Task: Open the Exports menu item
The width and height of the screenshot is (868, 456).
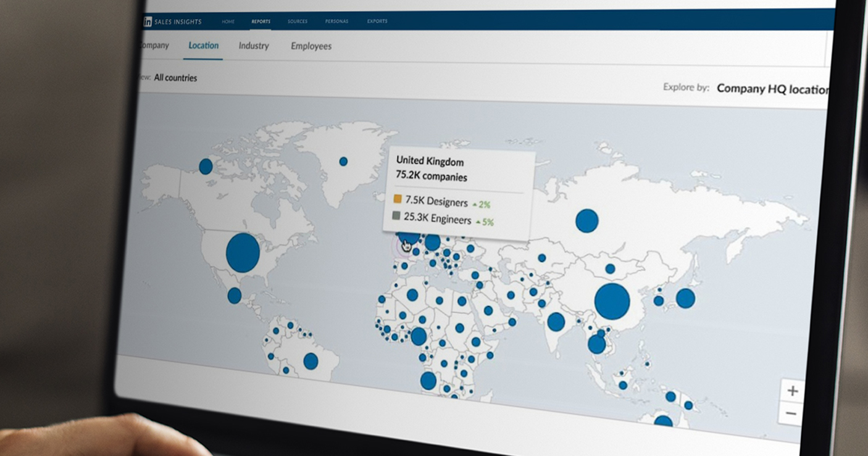Action: pyautogui.click(x=377, y=22)
